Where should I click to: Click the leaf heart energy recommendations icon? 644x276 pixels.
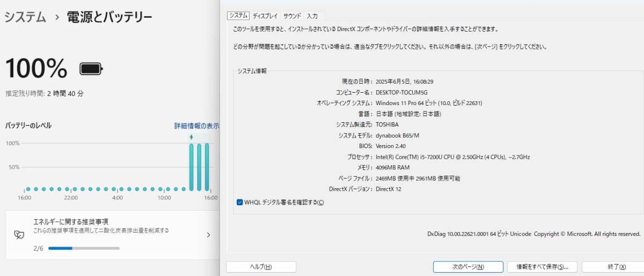point(19,235)
